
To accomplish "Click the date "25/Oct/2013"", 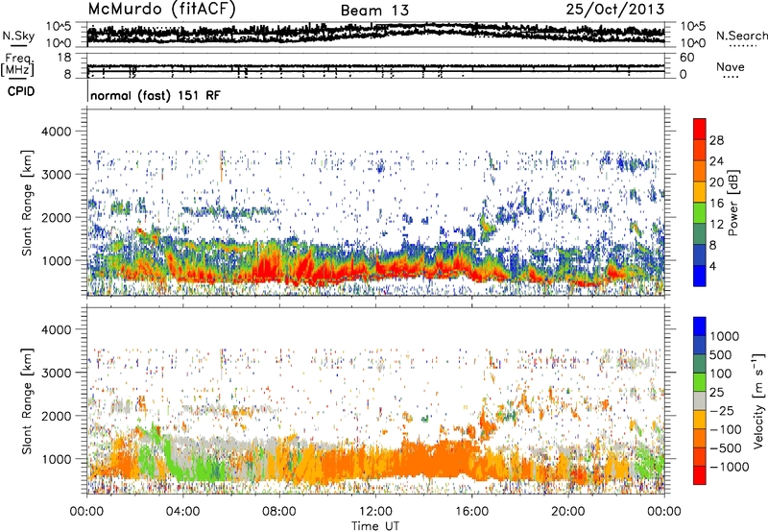I will click(615, 10).
